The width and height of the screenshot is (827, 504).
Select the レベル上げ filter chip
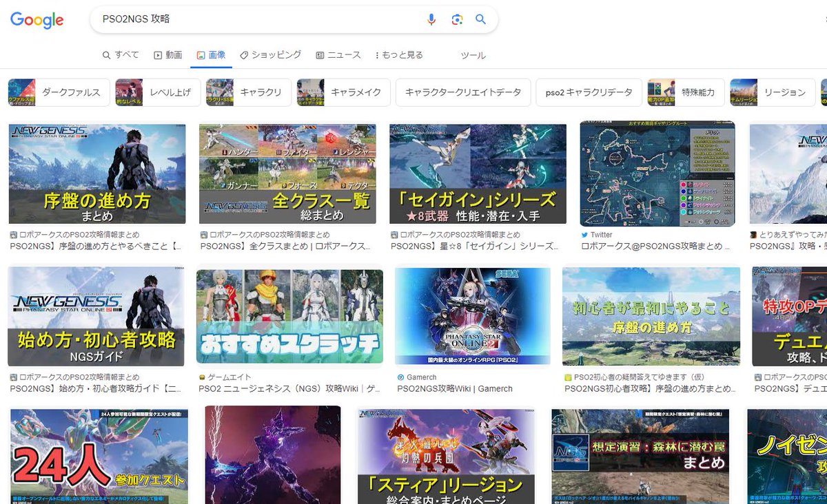pyautogui.click(x=158, y=92)
